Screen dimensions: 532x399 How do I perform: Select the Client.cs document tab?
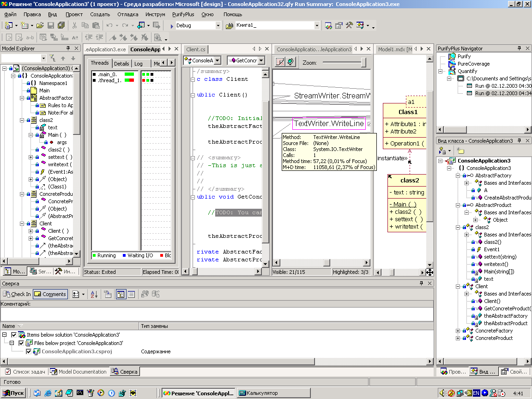(x=196, y=49)
